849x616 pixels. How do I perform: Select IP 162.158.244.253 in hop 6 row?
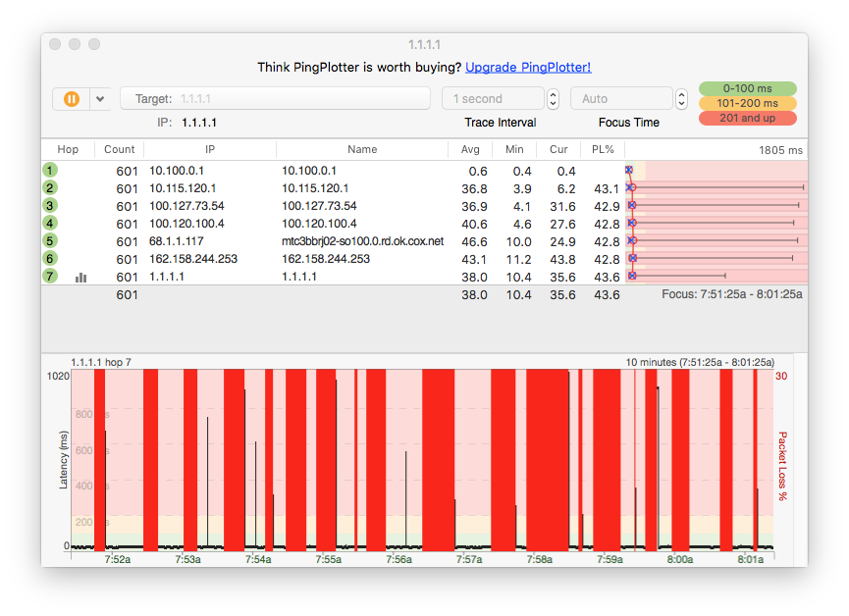coord(193,259)
